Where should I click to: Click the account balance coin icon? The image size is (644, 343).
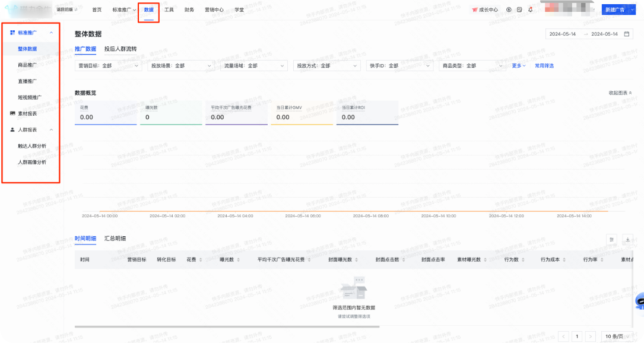pyautogui.click(x=509, y=9)
